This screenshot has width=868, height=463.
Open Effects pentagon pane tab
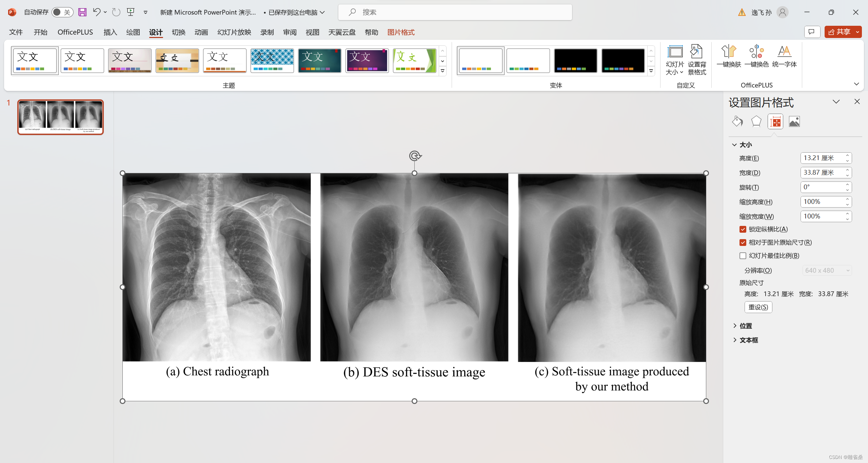pos(756,121)
